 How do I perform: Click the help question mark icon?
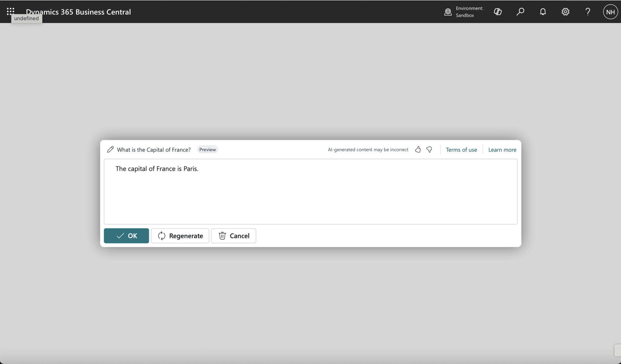point(588,12)
